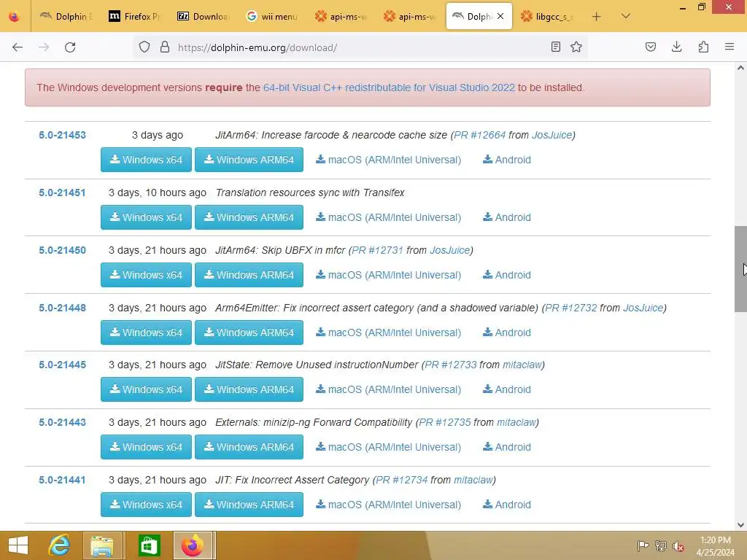
Task: Download macOS build for 5.0-21441
Action: pos(388,505)
